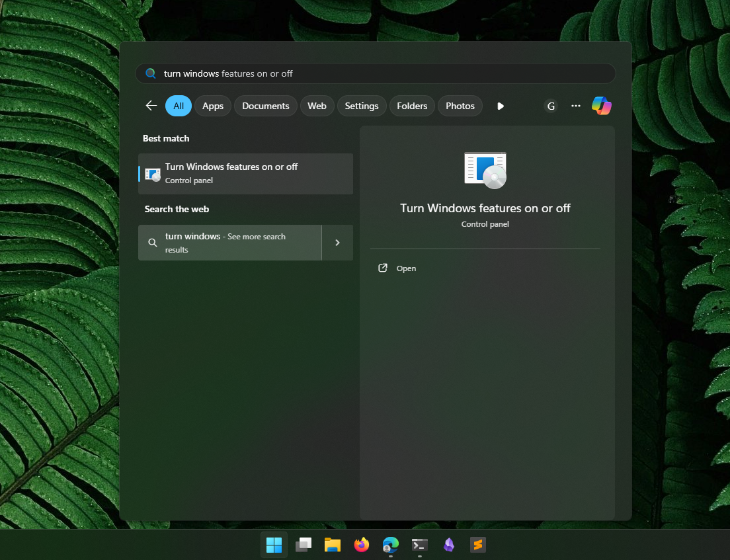This screenshot has width=730, height=560.
Task: Click the Windows Start button
Action: point(274,545)
